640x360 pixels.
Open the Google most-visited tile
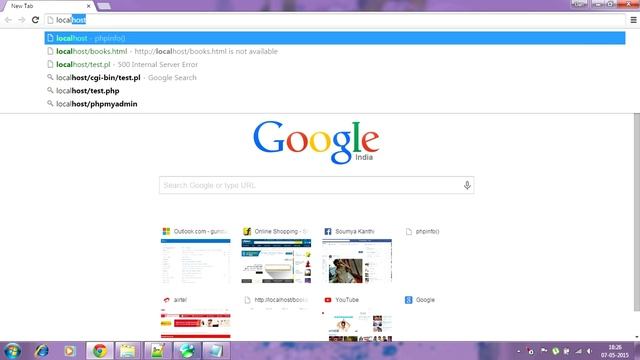pyautogui.click(x=438, y=318)
